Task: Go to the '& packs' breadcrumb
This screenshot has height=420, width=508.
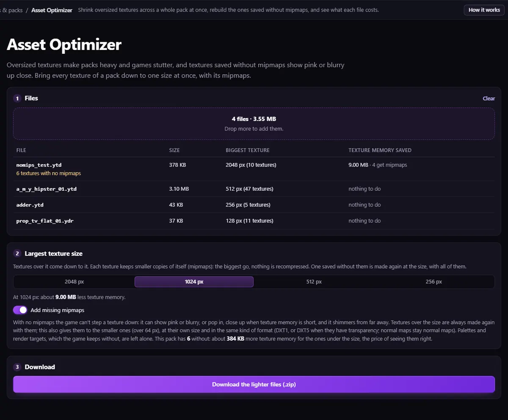Action: click(11, 10)
